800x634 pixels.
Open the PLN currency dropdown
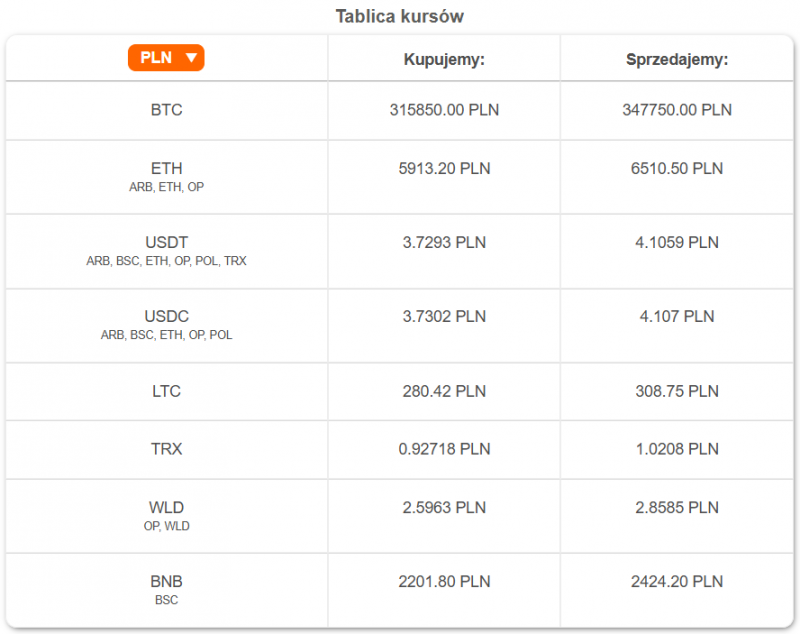tap(166, 58)
